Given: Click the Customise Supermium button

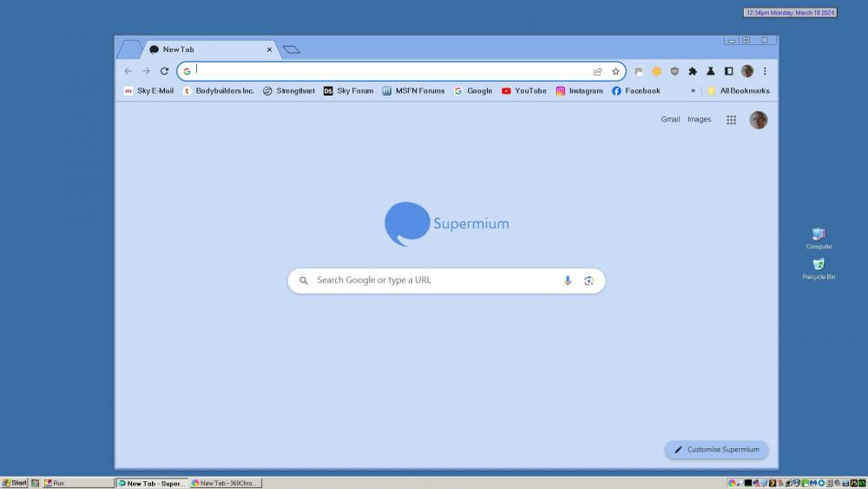Looking at the screenshot, I should pos(716,450).
